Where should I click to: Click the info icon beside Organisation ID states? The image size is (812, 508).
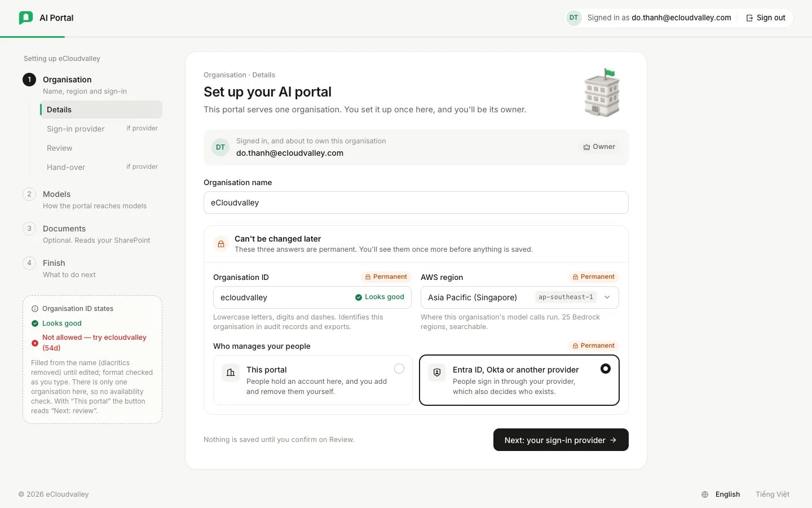35,309
